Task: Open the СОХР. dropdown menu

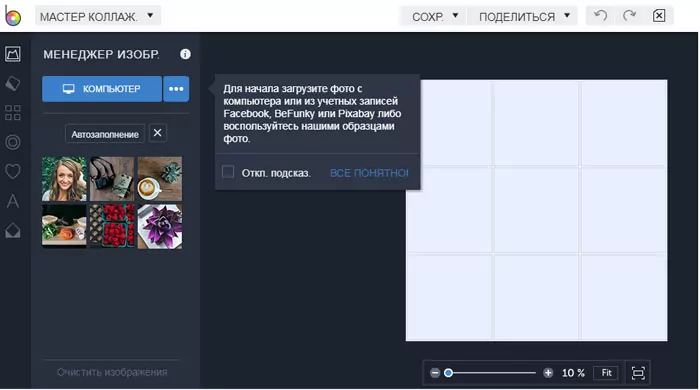Action: point(434,17)
